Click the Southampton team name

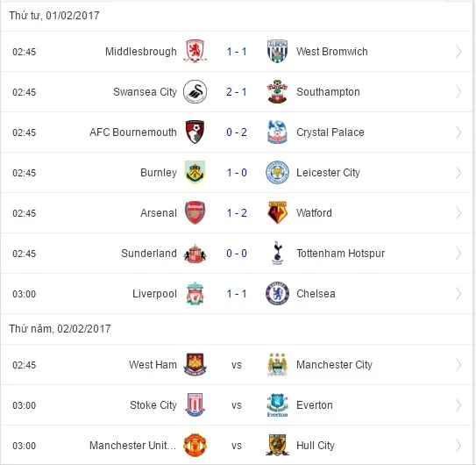tap(328, 92)
